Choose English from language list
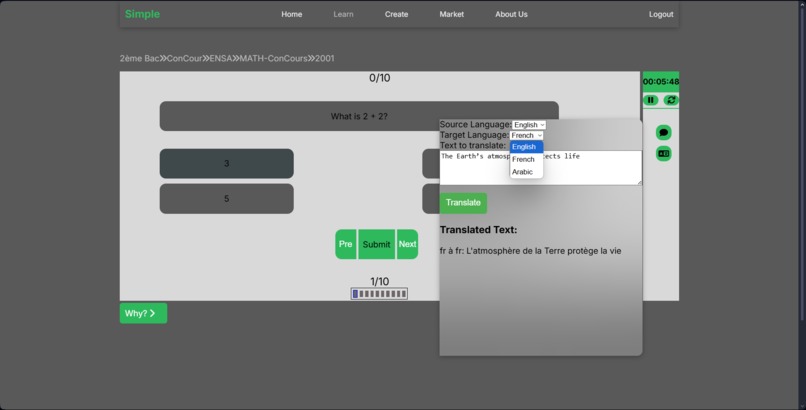 pyautogui.click(x=526, y=147)
